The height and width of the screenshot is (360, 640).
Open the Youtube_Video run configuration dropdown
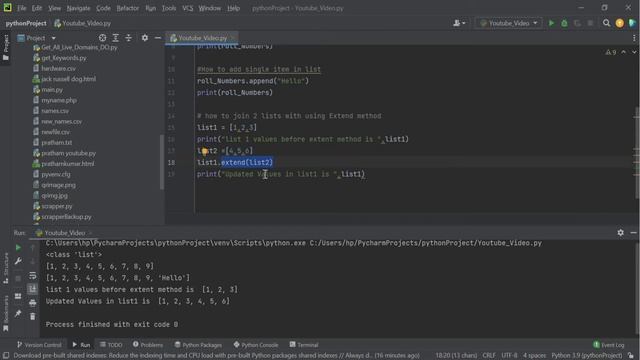509,23
